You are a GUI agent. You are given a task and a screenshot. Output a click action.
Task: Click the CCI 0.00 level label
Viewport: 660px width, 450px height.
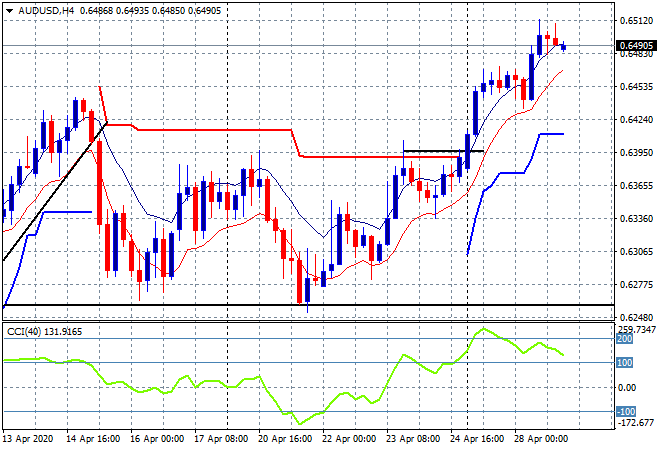point(628,388)
